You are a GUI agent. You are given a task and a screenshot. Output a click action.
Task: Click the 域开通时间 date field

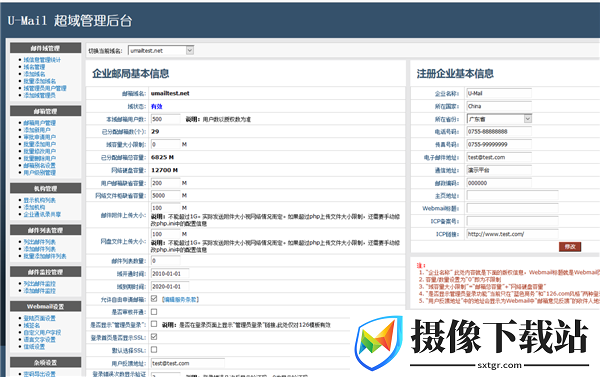pyautogui.click(x=170, y=274)
